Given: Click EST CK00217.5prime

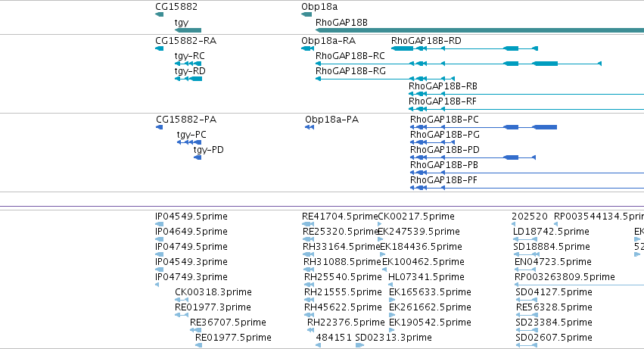Looking at the screenshot, I should 416,217.
